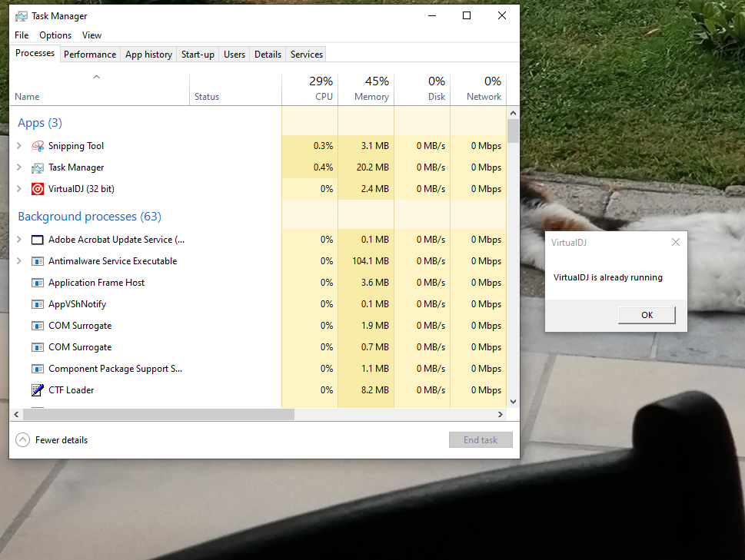Click "VirtualDJ is already running" message text
Viewport: 745px width, 560px height.
(x=607, y=277)
